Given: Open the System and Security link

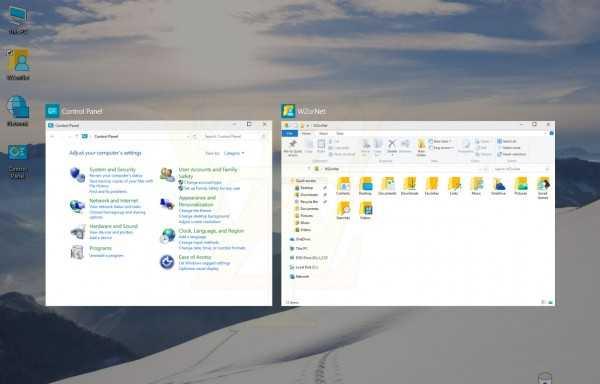Looking at the screenshot, I should pos(112,170).
